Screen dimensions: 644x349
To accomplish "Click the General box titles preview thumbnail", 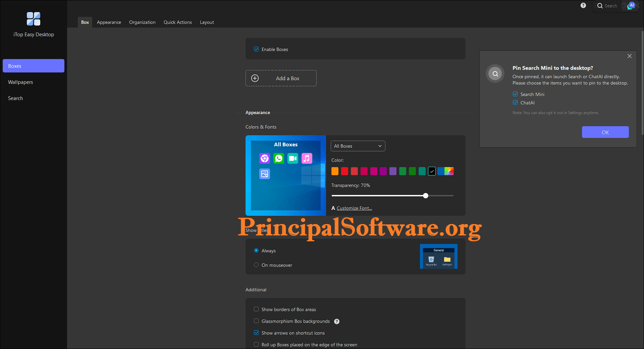I will (x=439, y=256).
